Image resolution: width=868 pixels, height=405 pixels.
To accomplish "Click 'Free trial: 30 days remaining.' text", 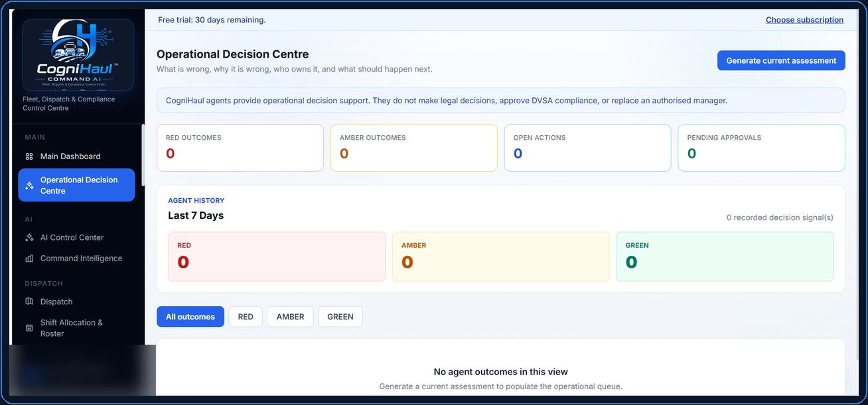I will pos(212,20).
